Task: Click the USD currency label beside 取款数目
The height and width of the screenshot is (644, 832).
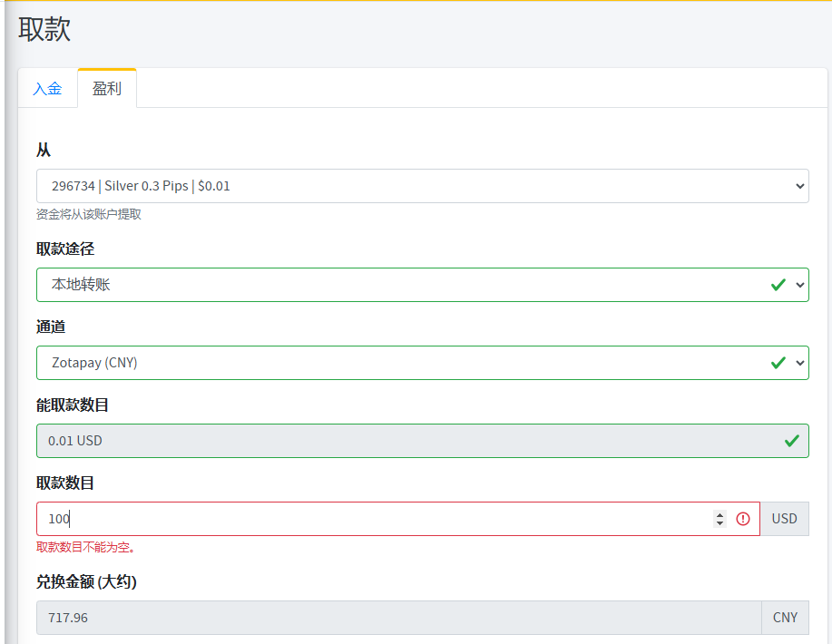Action: pyautogui.click(x=784, y=519)
